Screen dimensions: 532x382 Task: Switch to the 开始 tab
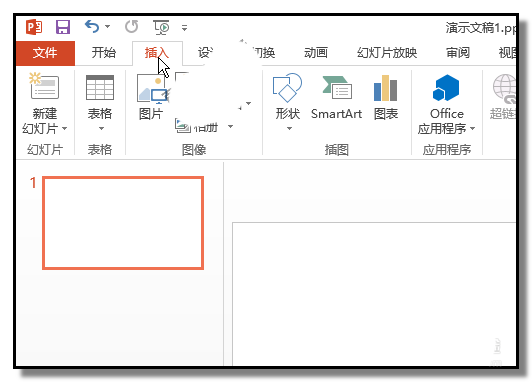(103, 53)
